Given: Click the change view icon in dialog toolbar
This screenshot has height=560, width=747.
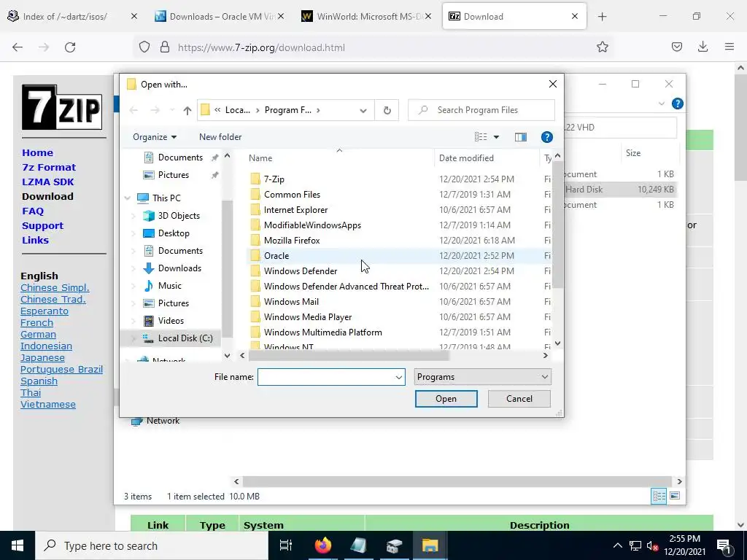Looking at the screenshot, I should 481,137.
